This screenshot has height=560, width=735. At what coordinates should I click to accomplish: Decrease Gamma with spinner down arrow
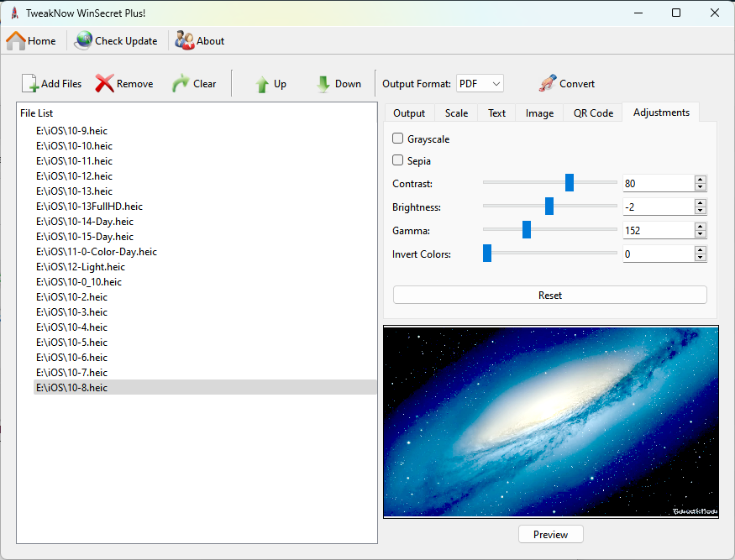[701, 234]
